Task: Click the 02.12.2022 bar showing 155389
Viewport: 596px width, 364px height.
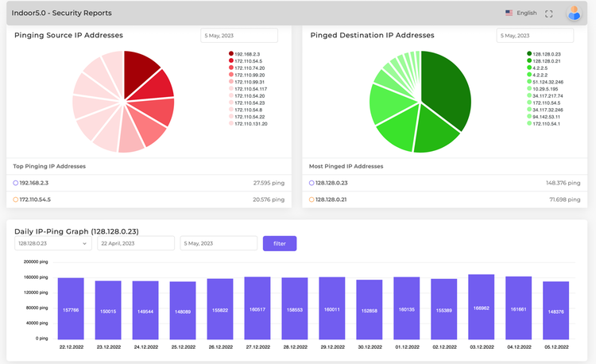Action: pyautogui.click(x=443, y=309)
